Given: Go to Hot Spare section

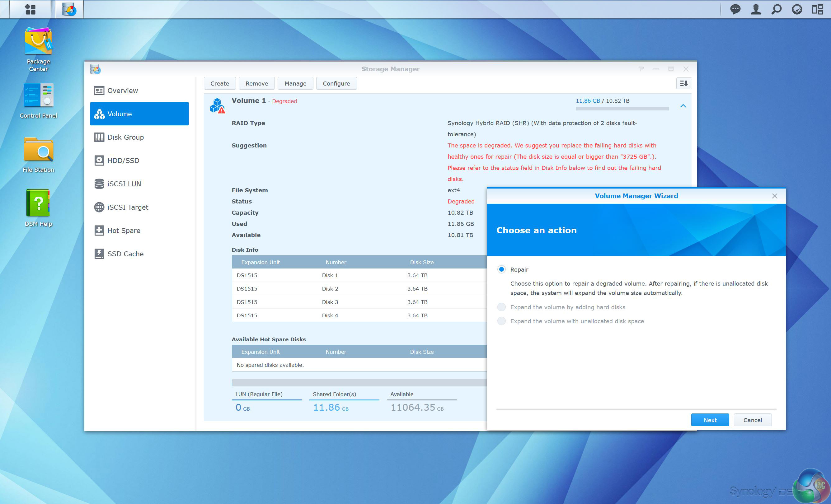Looking at the screenshot, I should coord(124,231).
